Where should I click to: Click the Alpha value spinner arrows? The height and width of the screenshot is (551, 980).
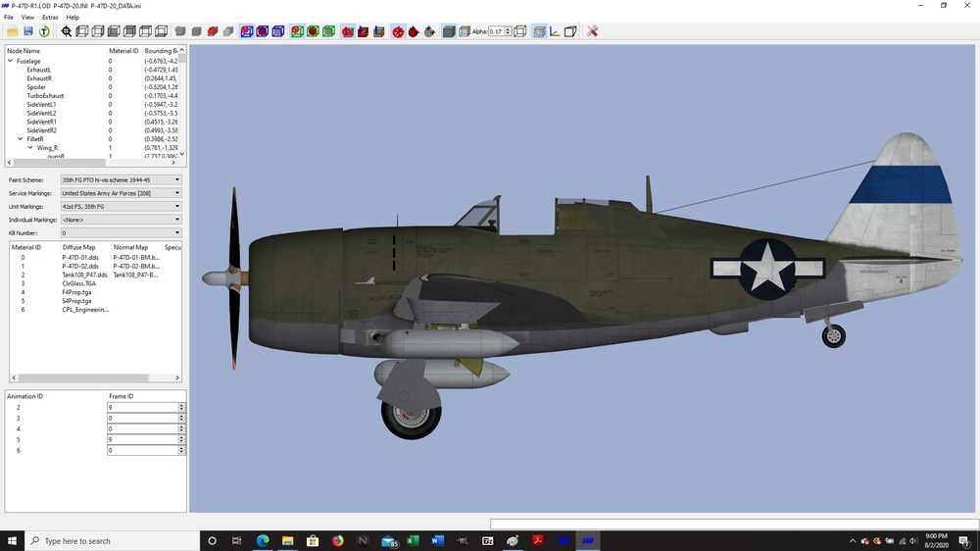pos(508,31)
